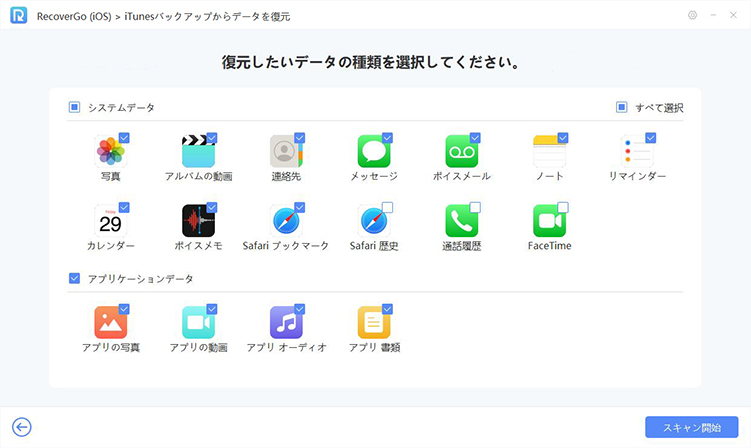751x448 pixels.
Task: Close the RecoverGo window
Action: click(x=733, y=15)
